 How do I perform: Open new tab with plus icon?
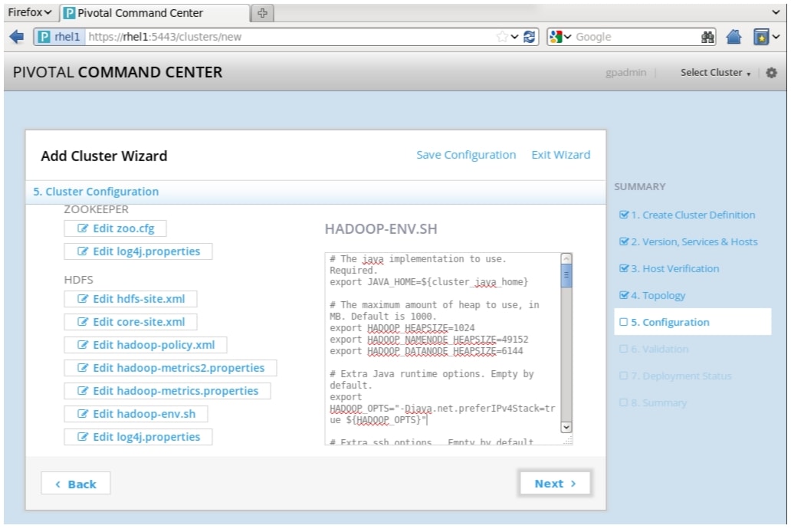tap(262, 13)
